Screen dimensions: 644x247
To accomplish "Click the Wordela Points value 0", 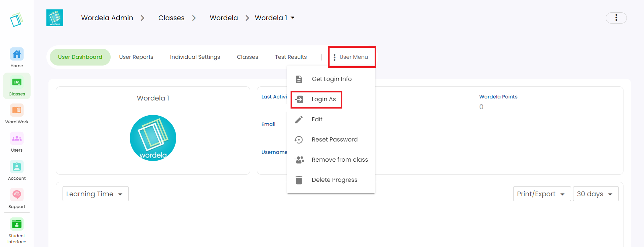I will pyautogui.click(x=481, y=107).
